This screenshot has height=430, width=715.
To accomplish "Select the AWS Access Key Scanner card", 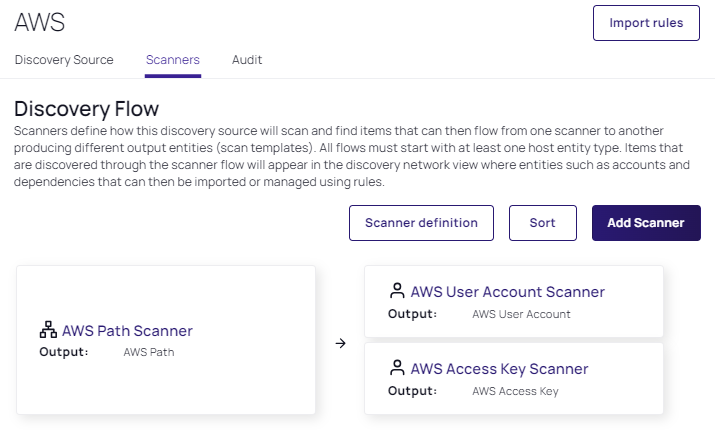I will tap(514, 378).
